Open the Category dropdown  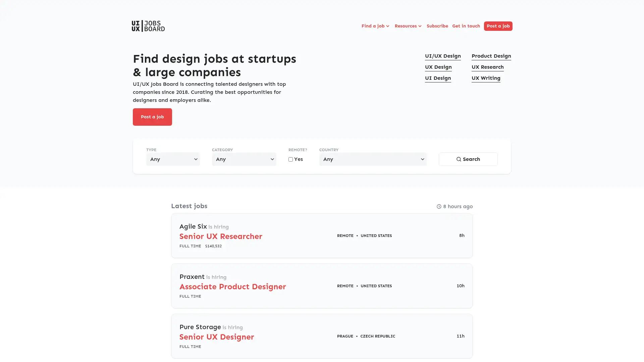(244, 159)
